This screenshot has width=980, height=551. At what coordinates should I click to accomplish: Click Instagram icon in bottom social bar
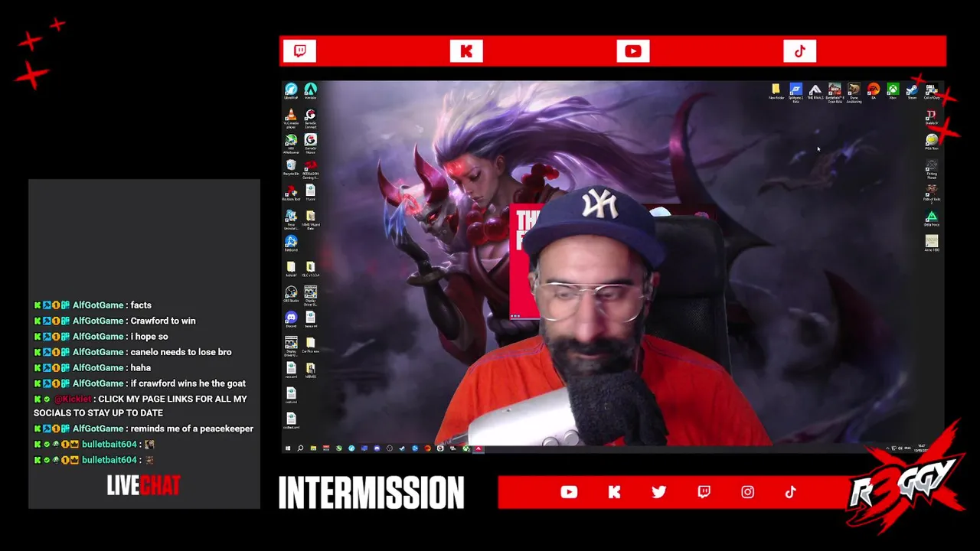(748, 493)
